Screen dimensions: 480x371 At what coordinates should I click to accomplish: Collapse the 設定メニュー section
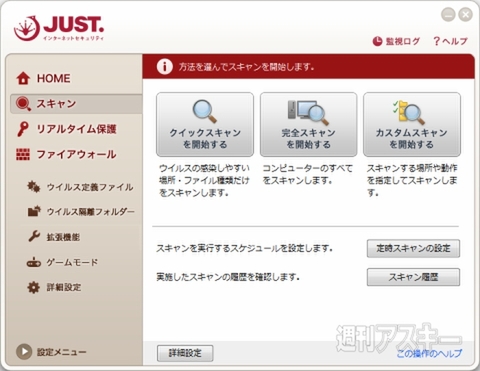point(51,352)
